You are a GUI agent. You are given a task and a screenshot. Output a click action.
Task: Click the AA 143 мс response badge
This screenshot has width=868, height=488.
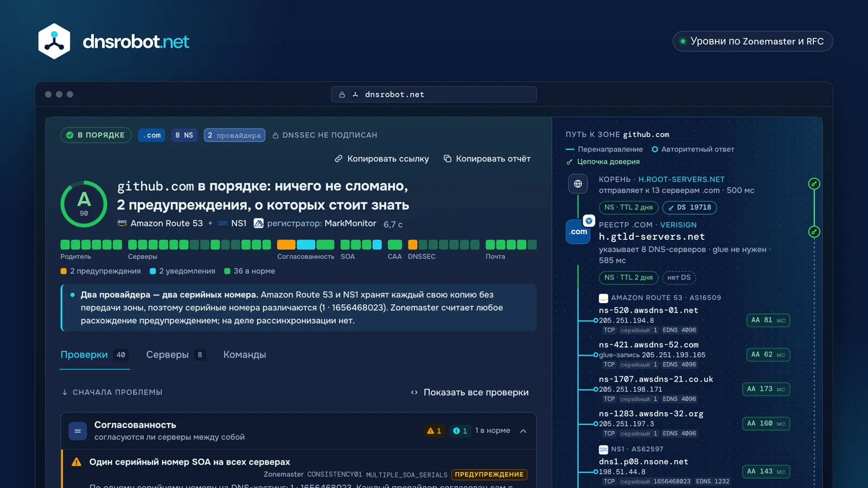pos(766,472)
